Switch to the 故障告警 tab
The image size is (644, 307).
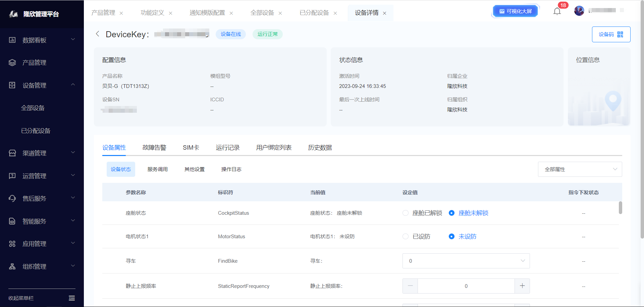(154, 148)
